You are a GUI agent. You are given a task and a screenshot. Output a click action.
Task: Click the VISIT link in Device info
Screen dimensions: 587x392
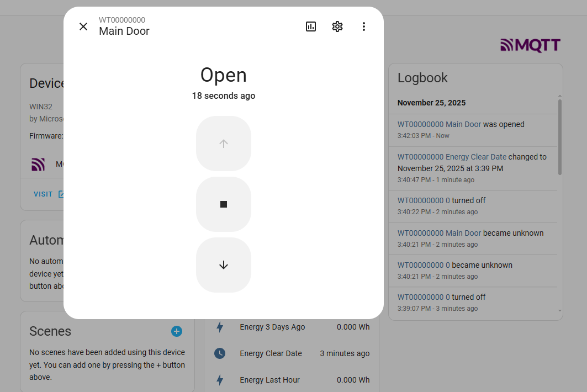coord(48,194)
